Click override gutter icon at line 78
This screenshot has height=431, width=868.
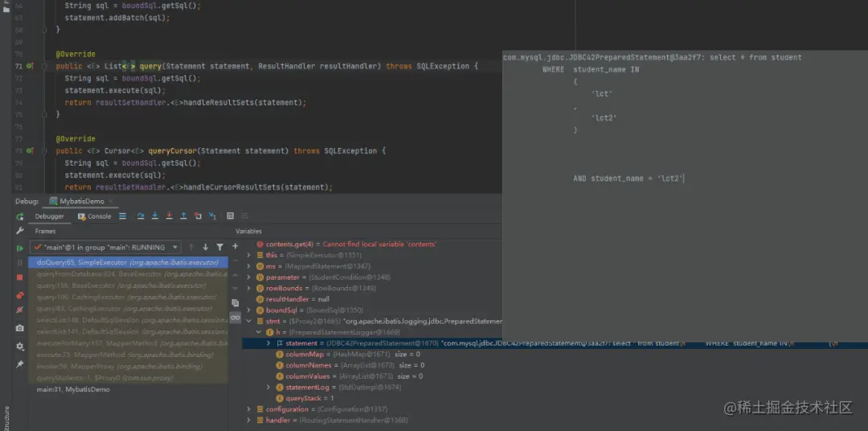point(31,150)
